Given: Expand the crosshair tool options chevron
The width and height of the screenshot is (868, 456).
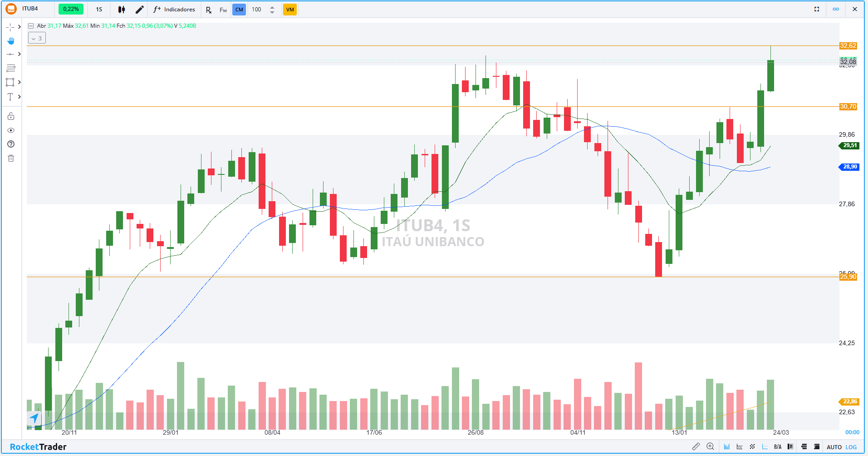Looking at the screenshot, I should 19,27.
